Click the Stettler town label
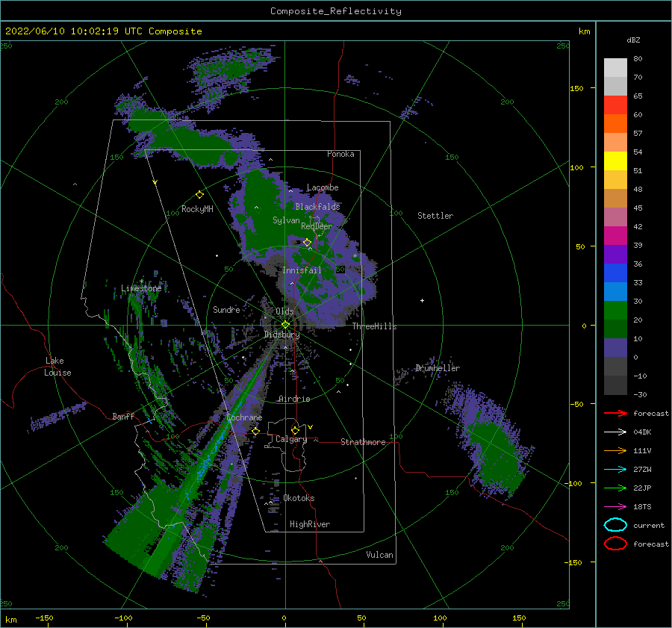The image size is (672, 628). coord(435,216)
